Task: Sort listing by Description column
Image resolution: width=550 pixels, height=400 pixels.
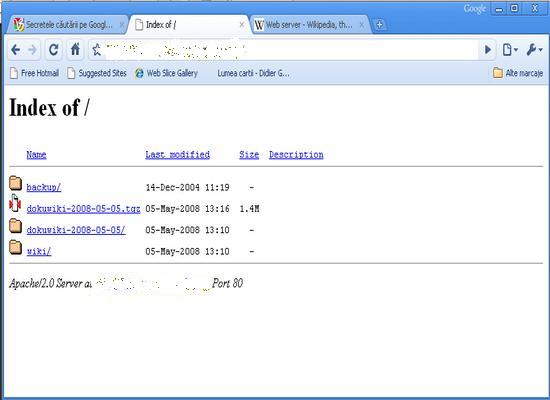Action: 296,154
